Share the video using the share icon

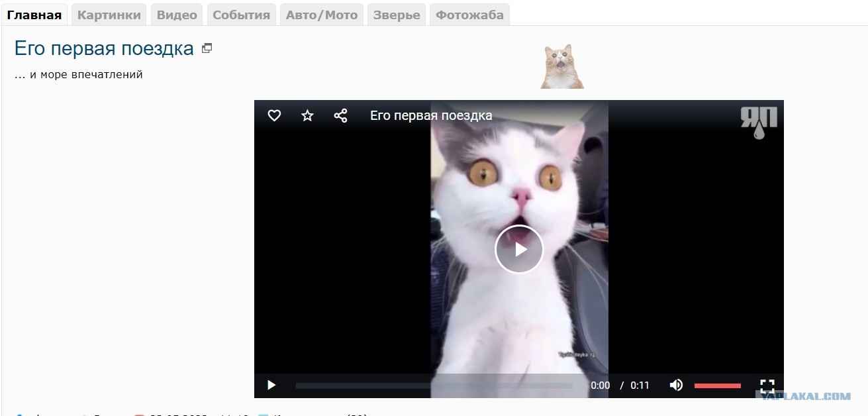click(340, 115)
